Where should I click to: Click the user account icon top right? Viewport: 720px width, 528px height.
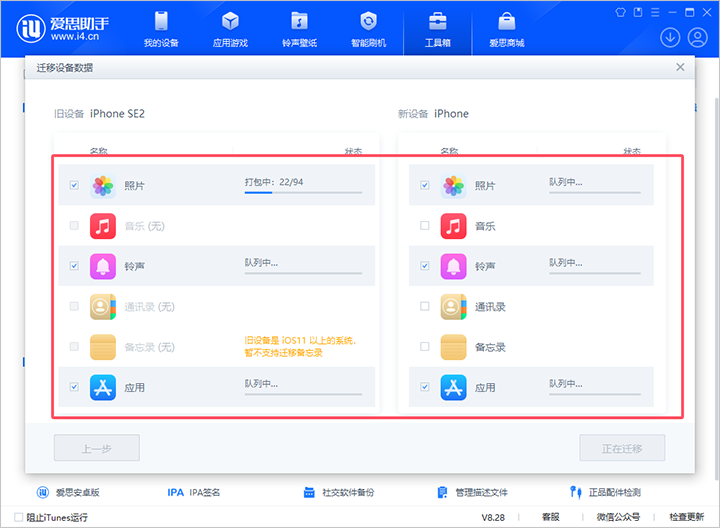(697, 37)
